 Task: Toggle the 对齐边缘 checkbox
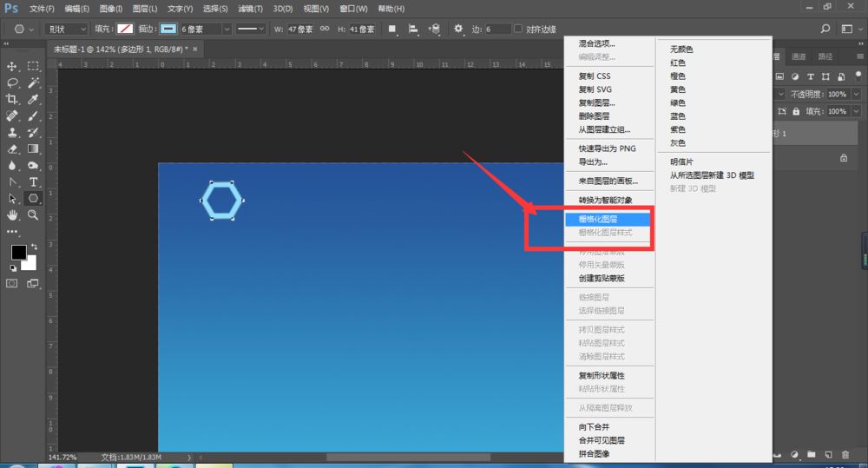[x=518, y=29]
